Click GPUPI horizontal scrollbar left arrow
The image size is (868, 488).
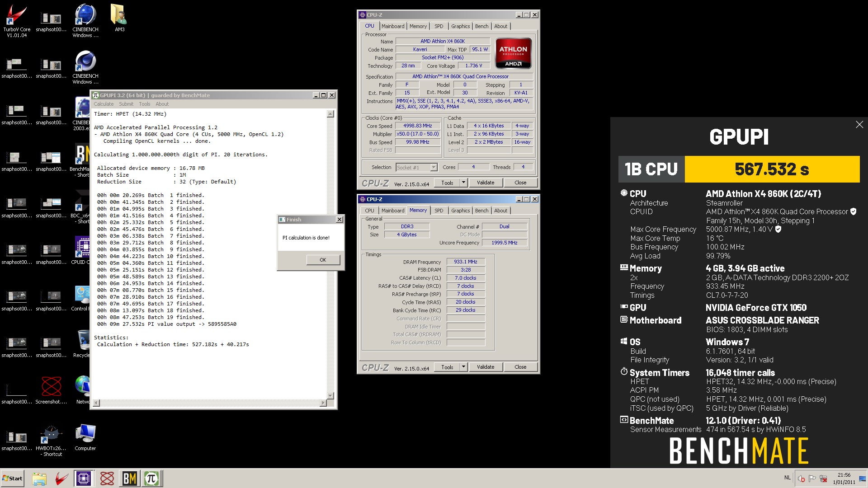tap(96, 403)
